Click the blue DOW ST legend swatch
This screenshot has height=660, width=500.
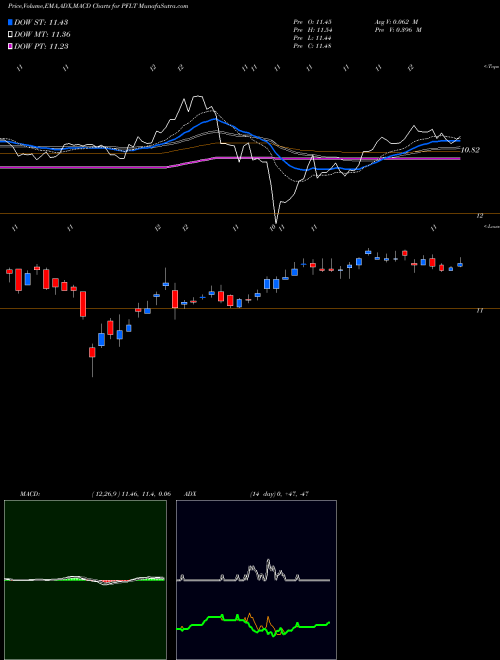pyautogui.click(x=10, y=22)
